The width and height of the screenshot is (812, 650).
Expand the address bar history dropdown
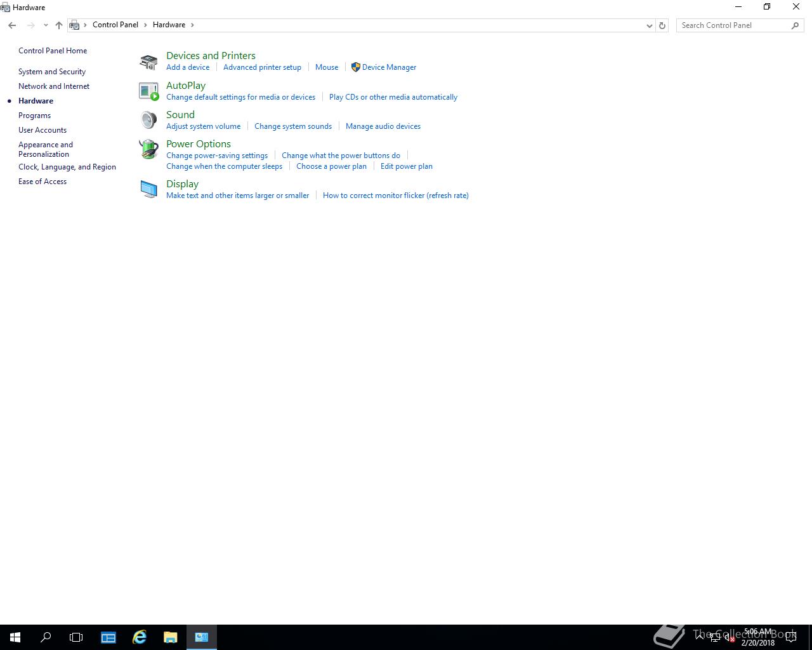[x=649, y=25]
